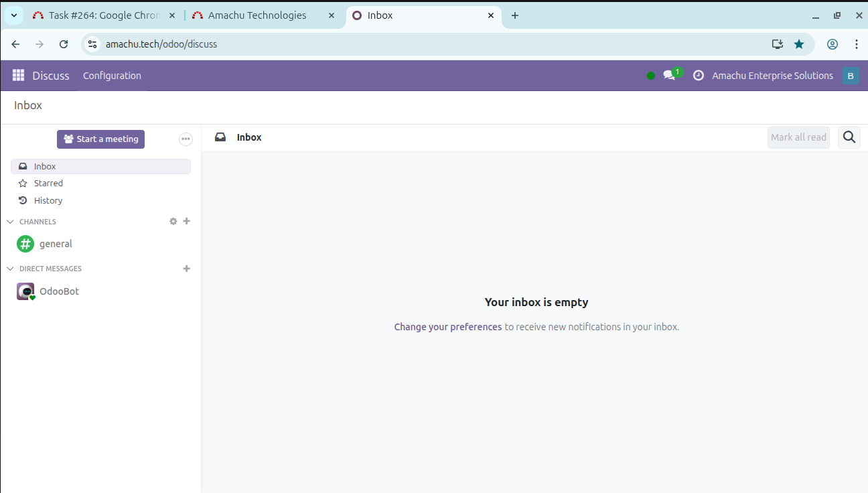Open the sidebar three-dots options button
The height and width of the screenshot is (493, 868).
[x=186, y=139]
